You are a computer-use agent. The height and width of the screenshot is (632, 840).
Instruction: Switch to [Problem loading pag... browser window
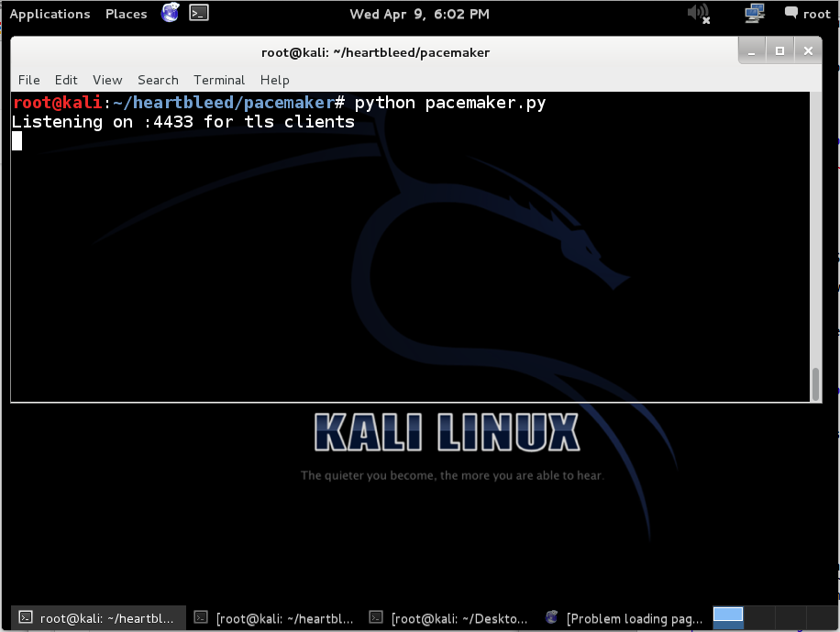624,618
